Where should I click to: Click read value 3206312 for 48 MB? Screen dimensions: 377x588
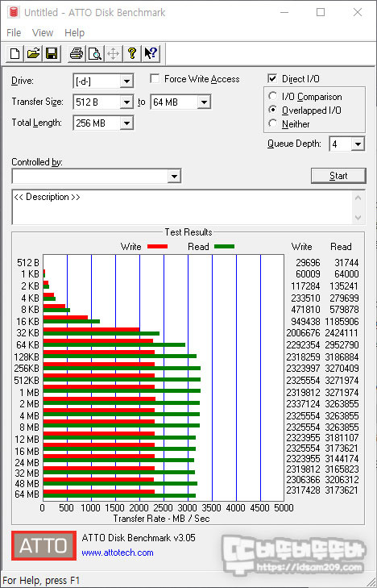[341, 480]
